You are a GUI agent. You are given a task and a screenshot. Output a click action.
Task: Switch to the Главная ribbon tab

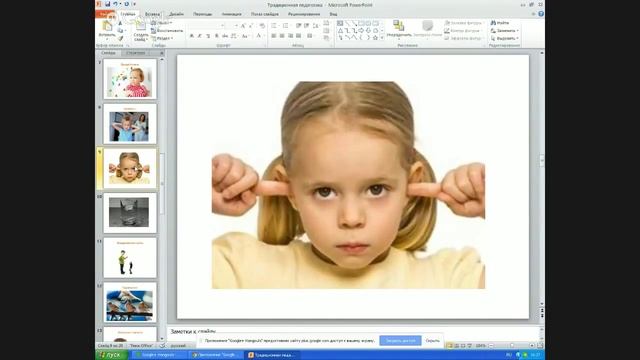coord(128,14)
